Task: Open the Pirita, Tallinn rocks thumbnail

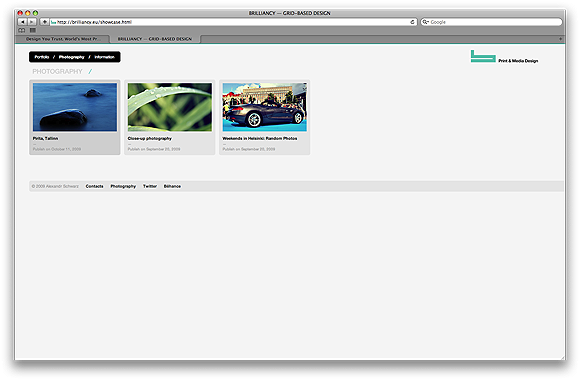Action: [x=75, y=107]
